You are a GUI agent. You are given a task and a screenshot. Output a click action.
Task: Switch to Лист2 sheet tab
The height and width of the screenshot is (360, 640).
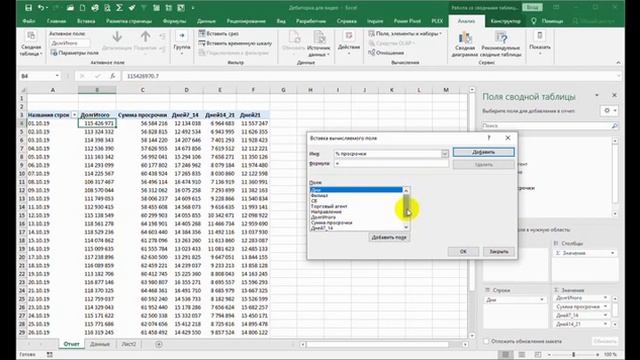click(129, 344)
